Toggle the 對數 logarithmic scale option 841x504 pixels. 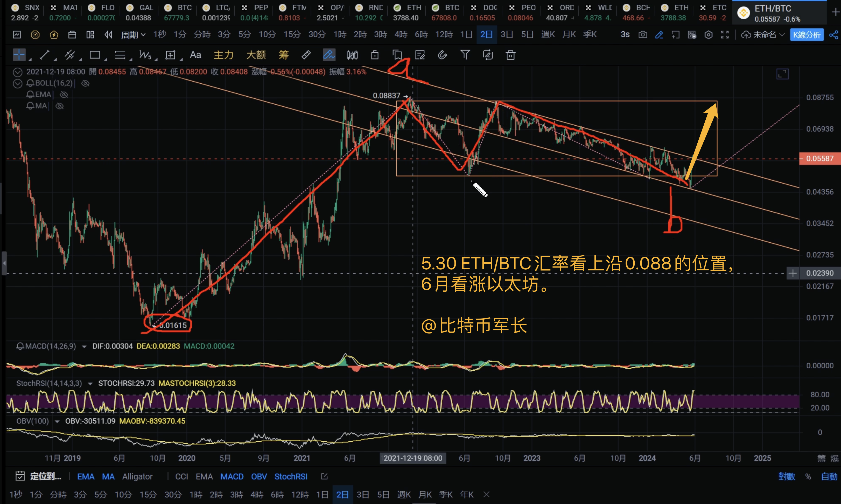[x=787, y=477]
